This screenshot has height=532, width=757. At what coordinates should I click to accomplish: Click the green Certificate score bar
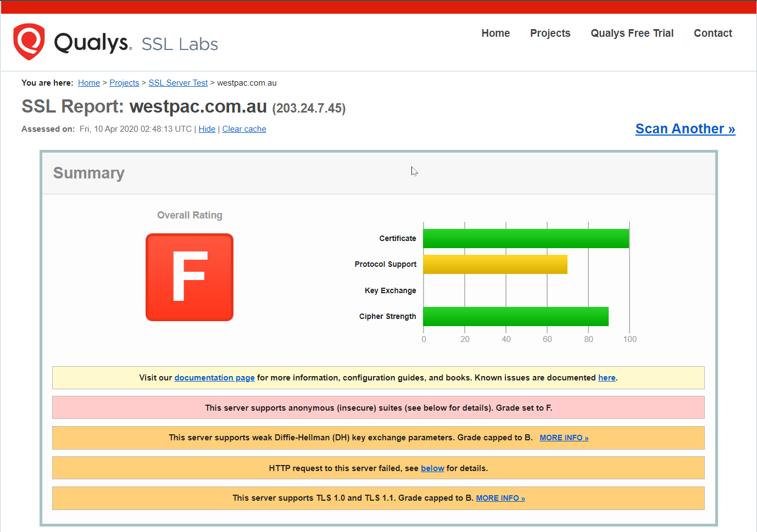pyautogui.click(x=526, y=239)
